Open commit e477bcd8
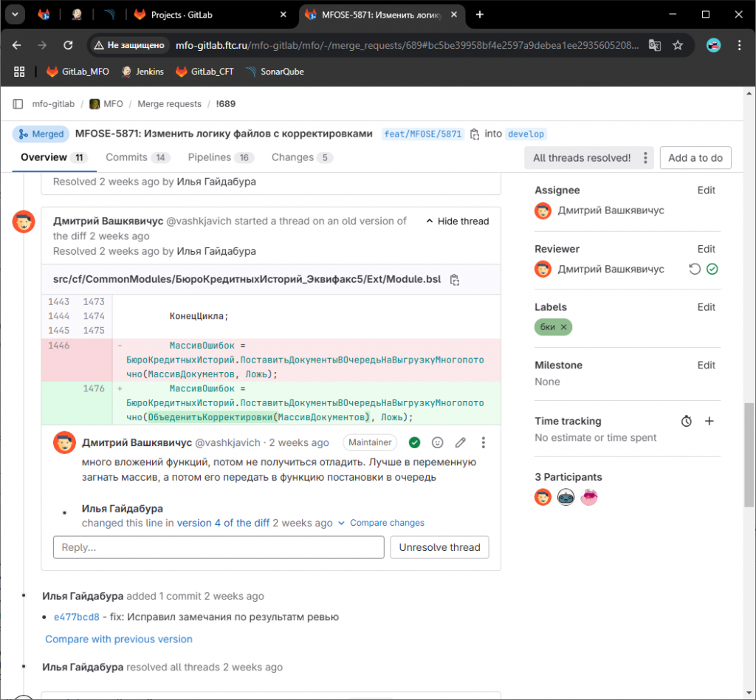This screenshot has height=700, width=756. coord(77,617)
